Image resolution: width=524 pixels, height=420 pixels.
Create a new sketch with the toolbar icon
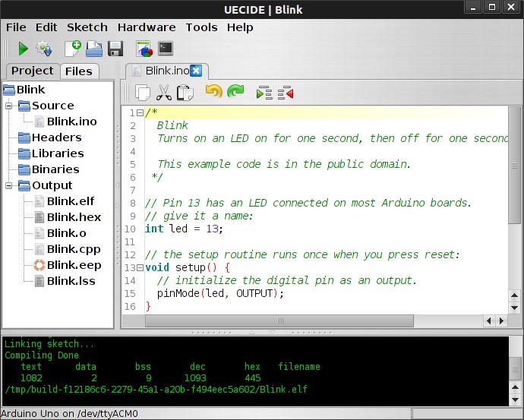[x=73, y=49]
